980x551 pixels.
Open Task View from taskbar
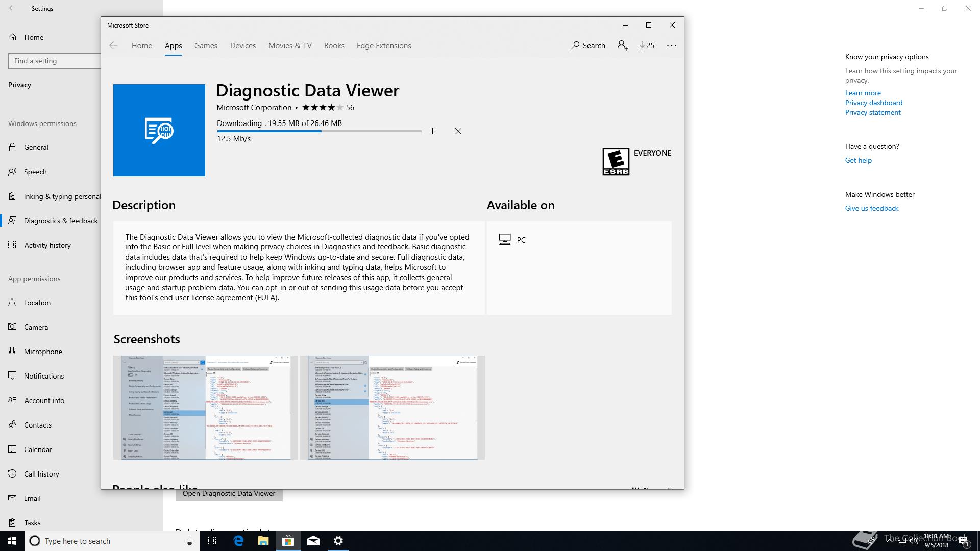pyautogui.click(x=212, y=541)
